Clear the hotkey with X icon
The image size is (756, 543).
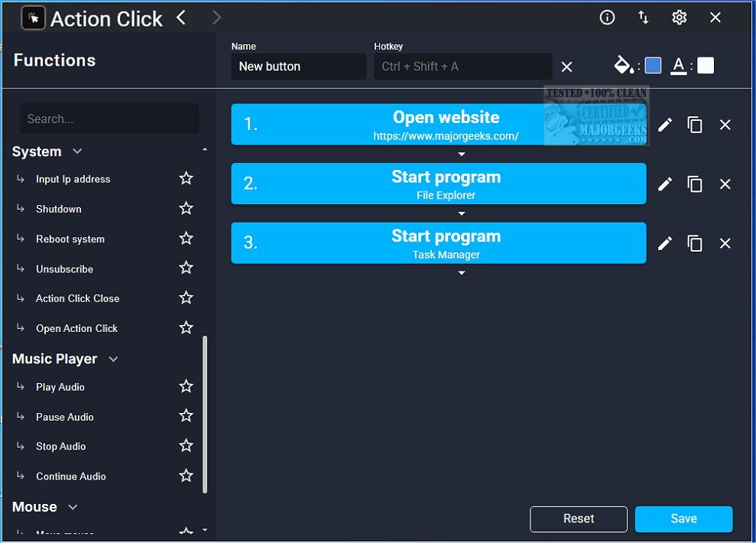(567, 67)
